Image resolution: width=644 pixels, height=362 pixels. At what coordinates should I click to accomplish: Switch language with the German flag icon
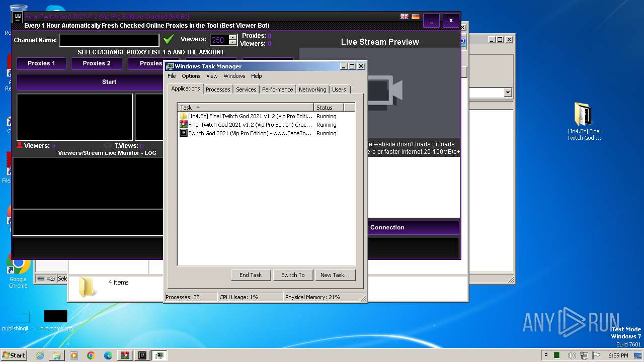click(416, 17)
